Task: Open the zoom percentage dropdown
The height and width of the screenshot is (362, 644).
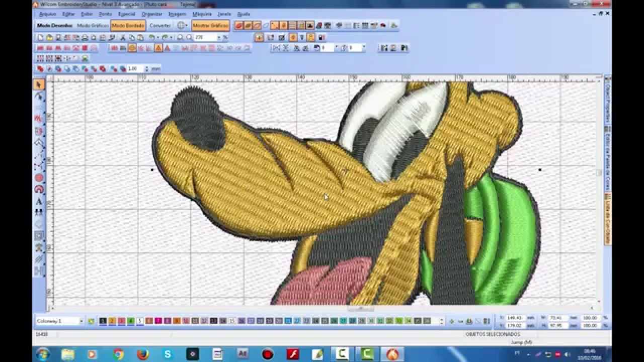Action: (220, 38)
